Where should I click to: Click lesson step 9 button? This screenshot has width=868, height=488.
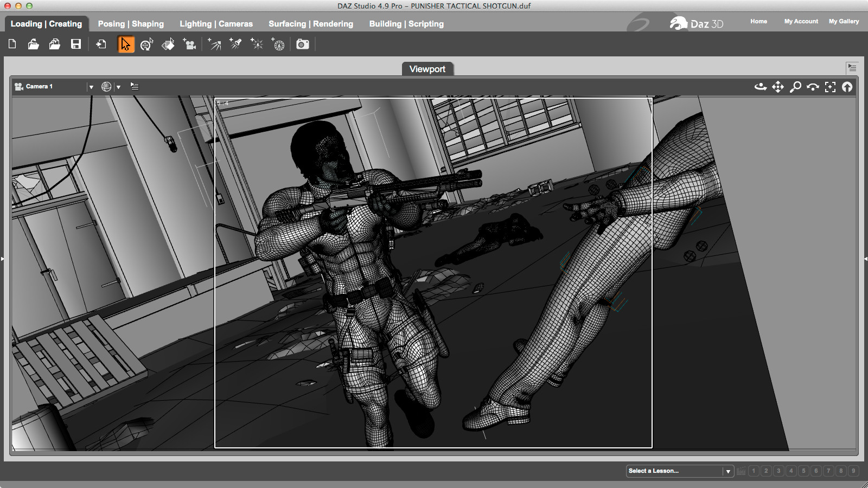coord(853,471)
